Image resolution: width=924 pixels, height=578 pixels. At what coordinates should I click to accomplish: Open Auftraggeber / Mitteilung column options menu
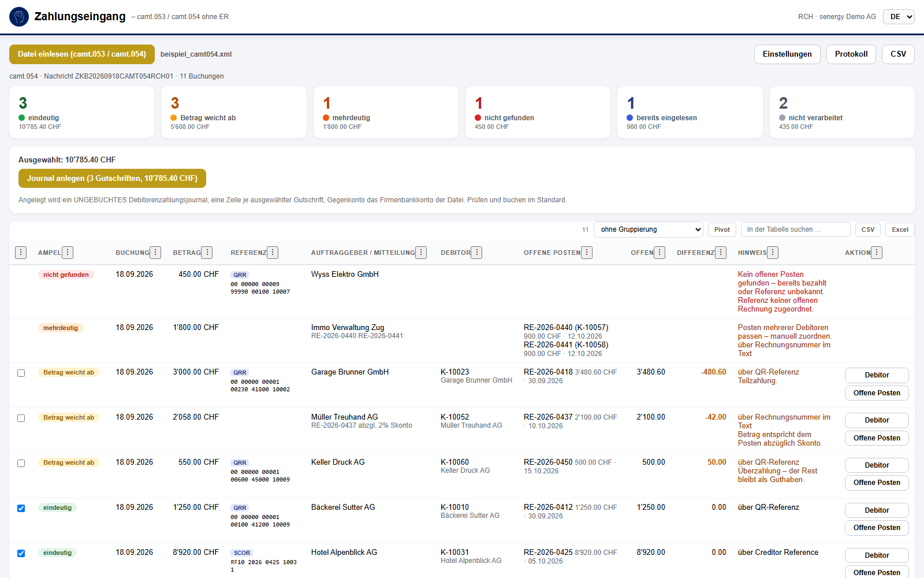tap(421, 253)
